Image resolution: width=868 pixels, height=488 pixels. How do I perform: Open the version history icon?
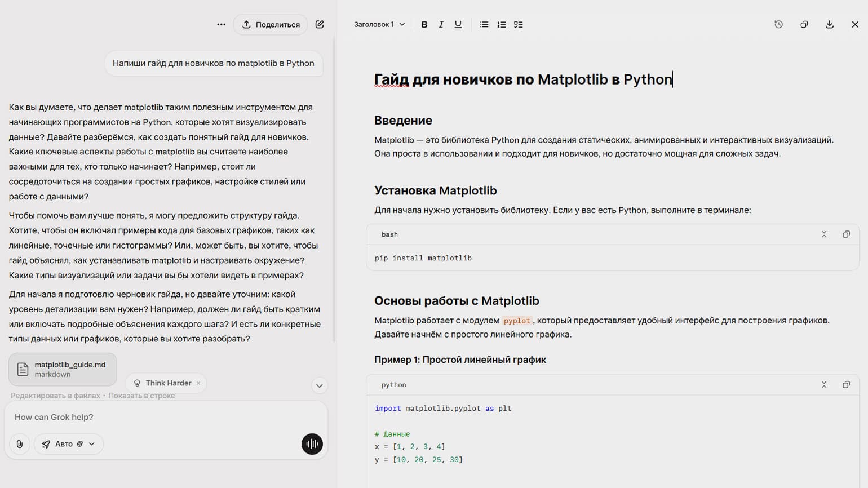tap(778, 25)
